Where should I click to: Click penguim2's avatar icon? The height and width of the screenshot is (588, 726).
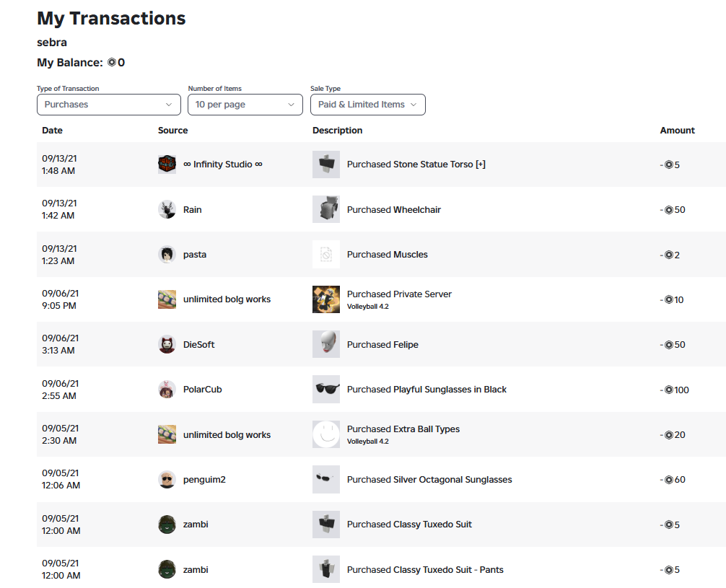pyautogui.click(x=167, y=479)
